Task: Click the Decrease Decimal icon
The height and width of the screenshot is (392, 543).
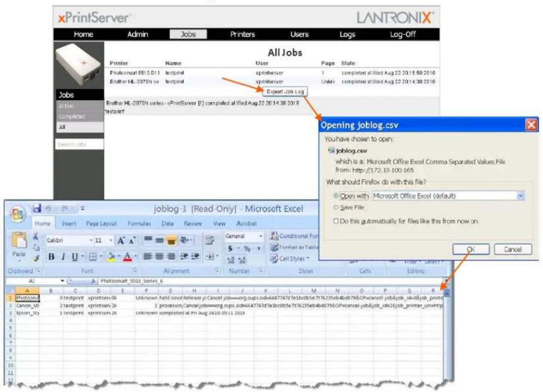Action: coord(242,260)
